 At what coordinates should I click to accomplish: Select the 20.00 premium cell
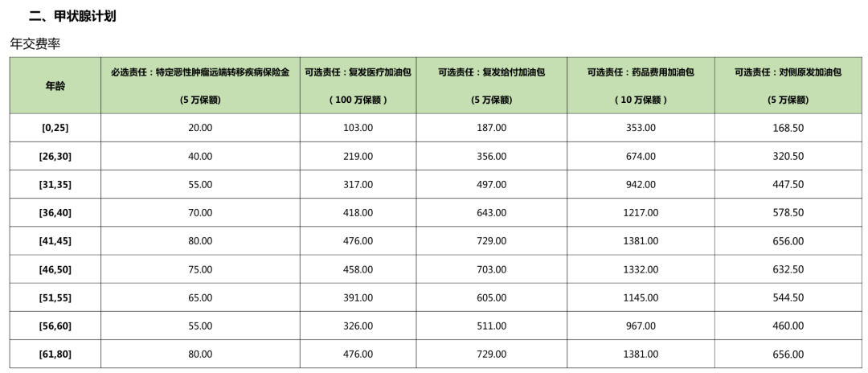tap(200, 128)
